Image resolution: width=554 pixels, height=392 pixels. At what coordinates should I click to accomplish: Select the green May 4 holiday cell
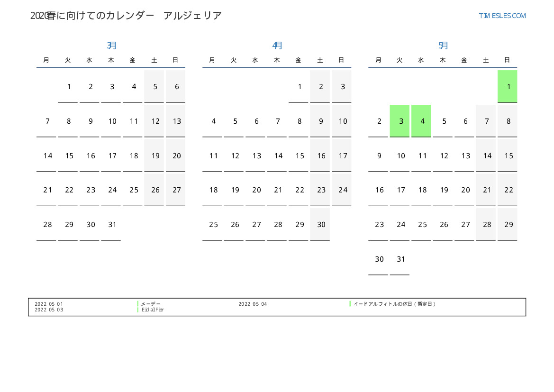pos(421,121)
